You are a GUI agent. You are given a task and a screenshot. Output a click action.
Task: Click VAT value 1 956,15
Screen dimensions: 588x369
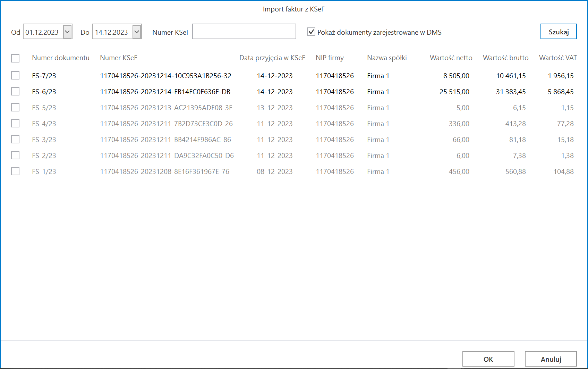561,76
